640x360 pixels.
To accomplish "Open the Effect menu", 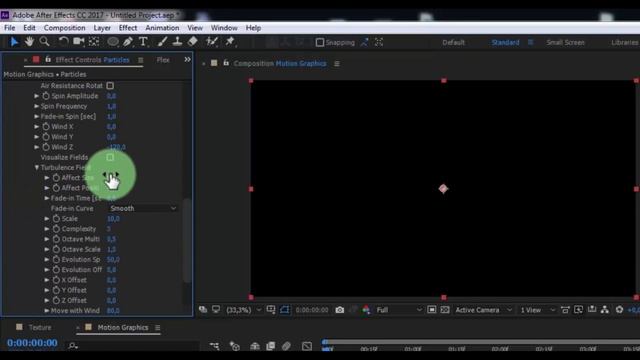I will 128,28.
